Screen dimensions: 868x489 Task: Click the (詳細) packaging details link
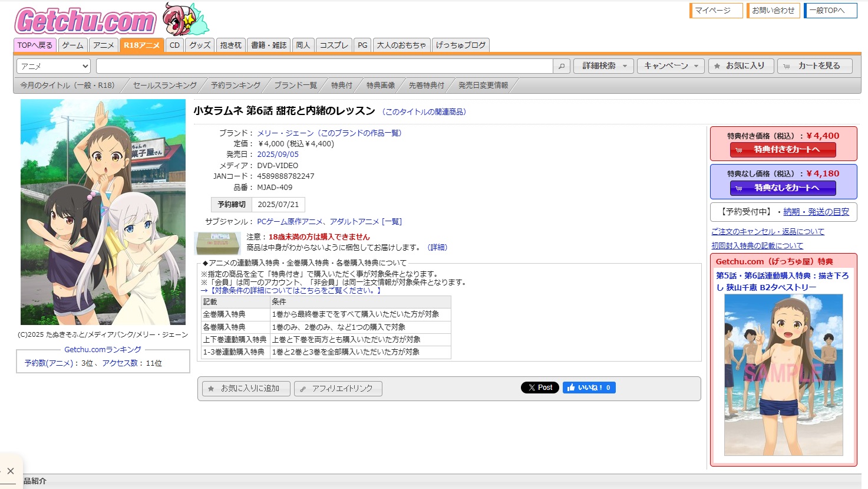coord(437,248)
